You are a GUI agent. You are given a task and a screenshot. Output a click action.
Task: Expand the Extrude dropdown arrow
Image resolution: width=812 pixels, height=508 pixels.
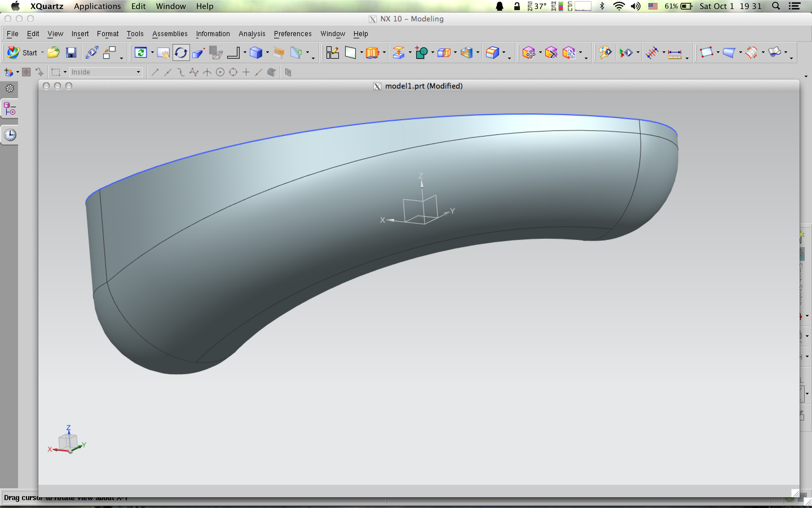point(267,52)
